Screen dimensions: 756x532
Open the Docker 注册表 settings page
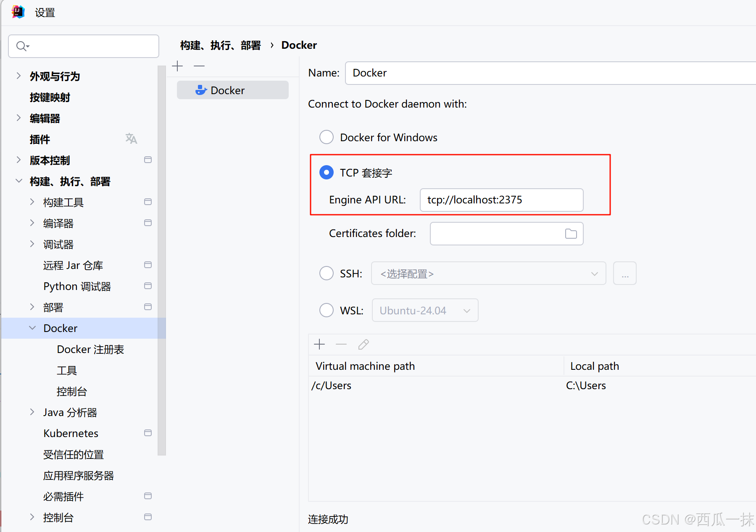pos(90,350)
